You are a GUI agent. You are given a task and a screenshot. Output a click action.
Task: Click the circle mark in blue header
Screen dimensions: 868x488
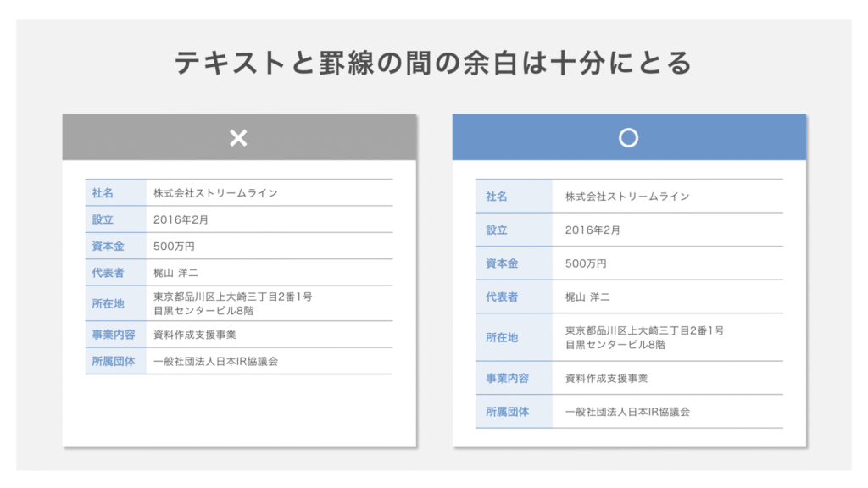(628, 138)
